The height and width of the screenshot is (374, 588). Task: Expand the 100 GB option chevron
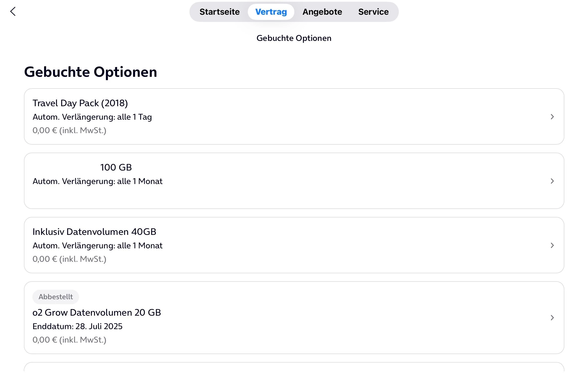[552, 181]
